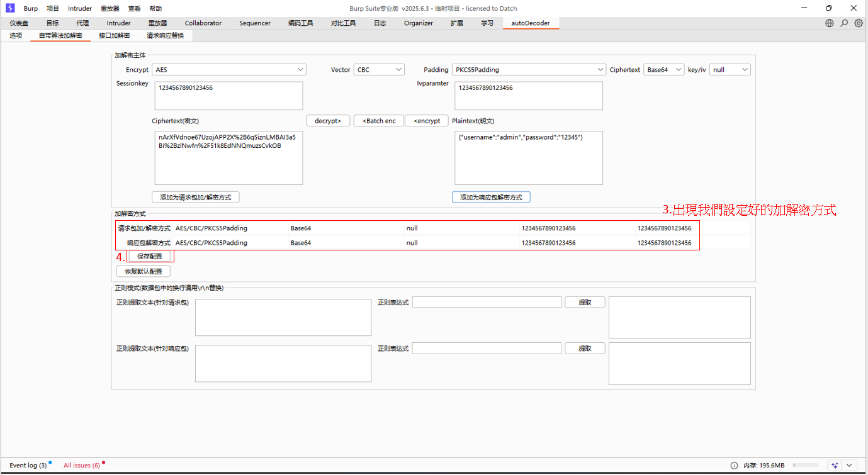
Task: Click the memory usage progress bar
Action: 806,466
